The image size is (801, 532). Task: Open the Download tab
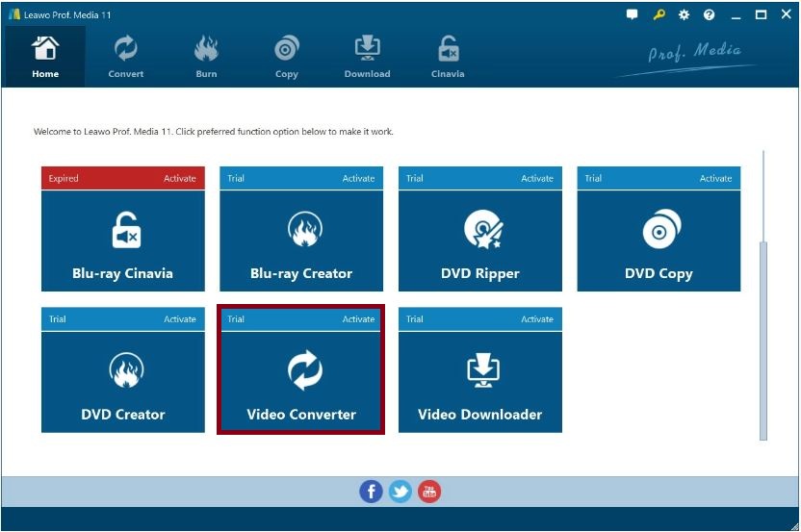point(367,57)
